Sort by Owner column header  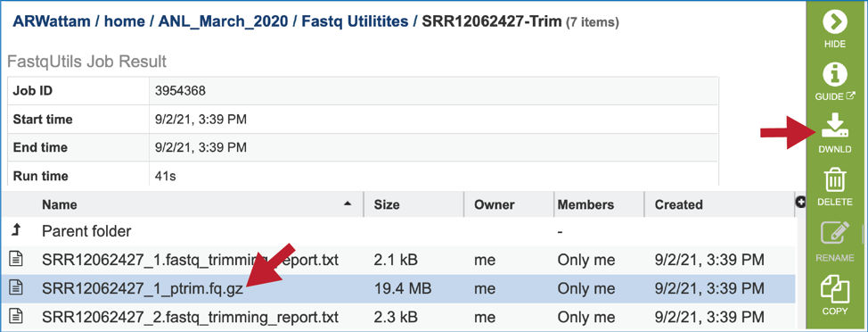click(x=495, y=204)
